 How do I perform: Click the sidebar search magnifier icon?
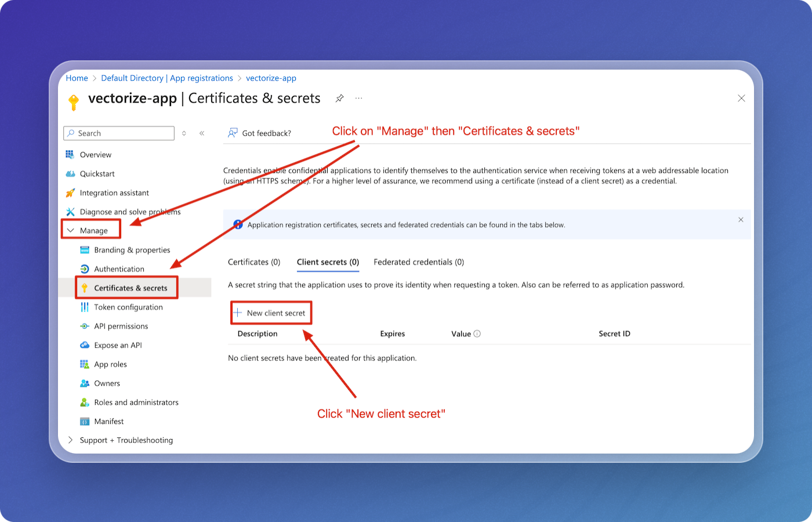(x=71, y=133)
